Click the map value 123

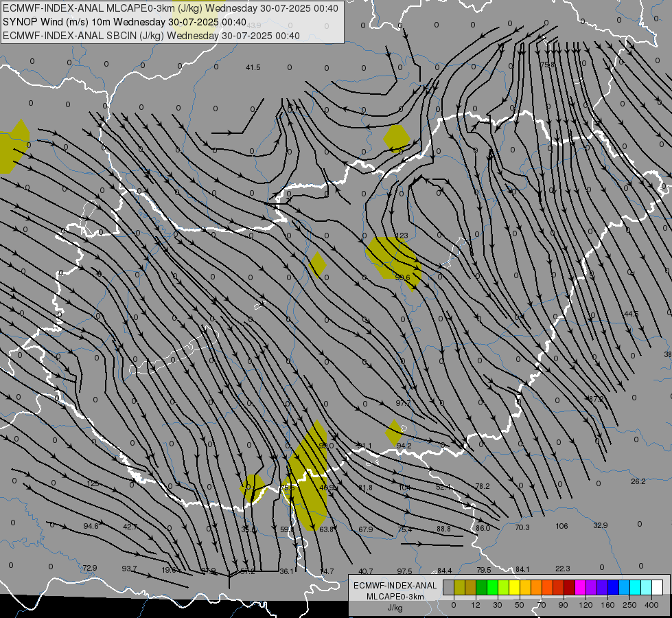tap(402, 236)
